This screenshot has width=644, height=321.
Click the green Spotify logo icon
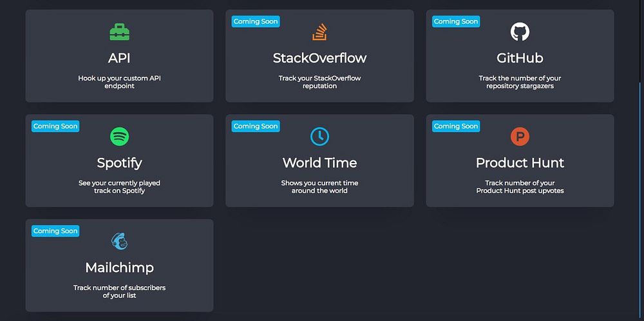coord(120,137)
